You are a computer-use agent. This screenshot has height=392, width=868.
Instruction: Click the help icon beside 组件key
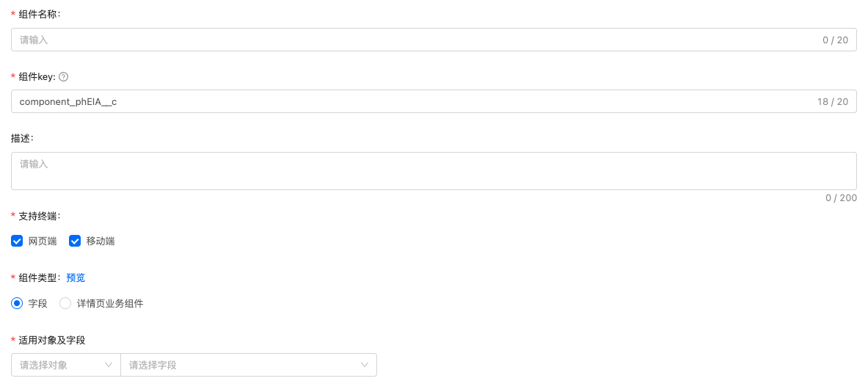[64, 76]
